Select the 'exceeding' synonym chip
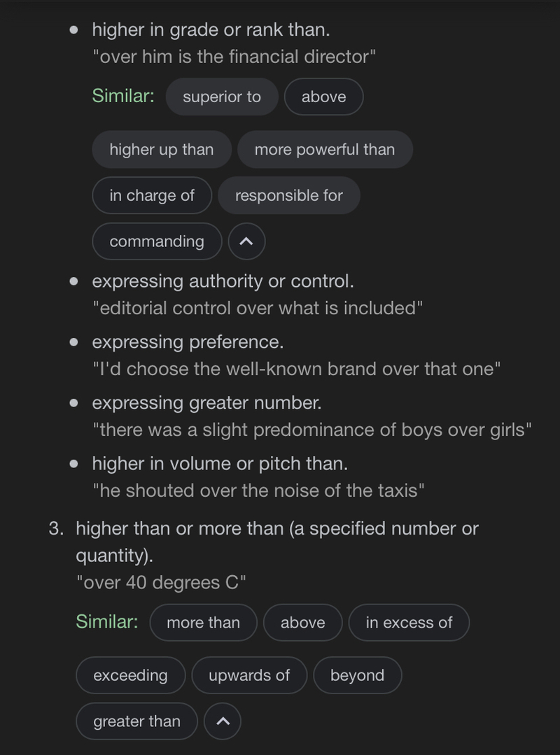This screenshot has width=560, height=755. point(130,675)
